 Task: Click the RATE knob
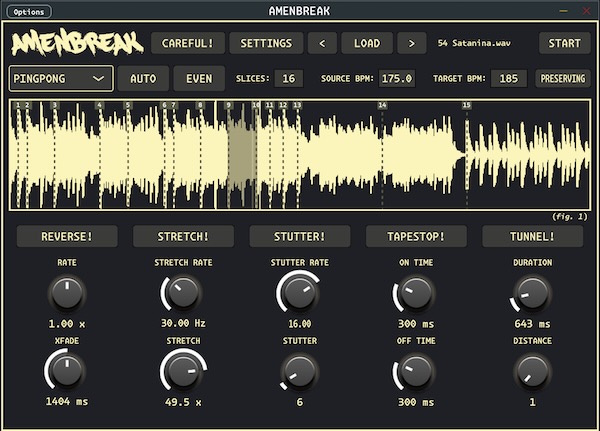point(67,294)
